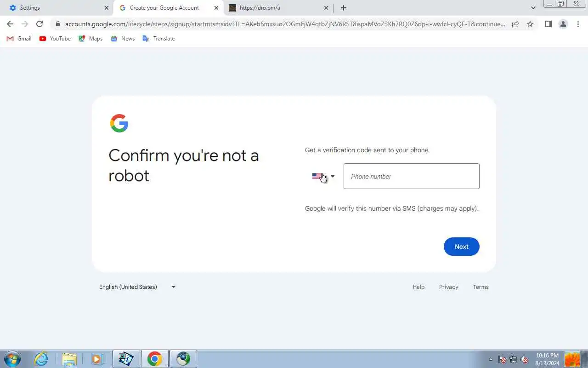Open the Chrome profile avatar icon
The width and height of the screenshot is (588, 368).
pyautogui.click(x=563, y=24)
